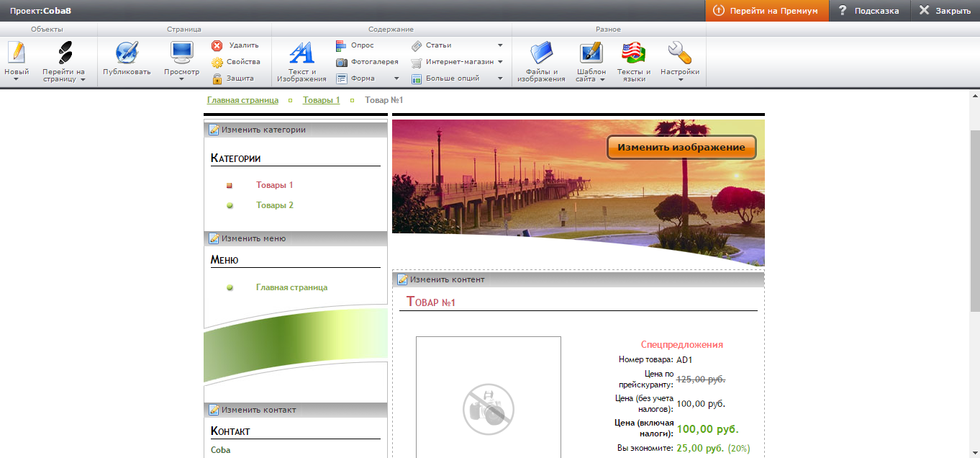Expand the Интернет-магазин dropdown arrow
This screenshot has height=458, width=980.
tap(500, 62)
